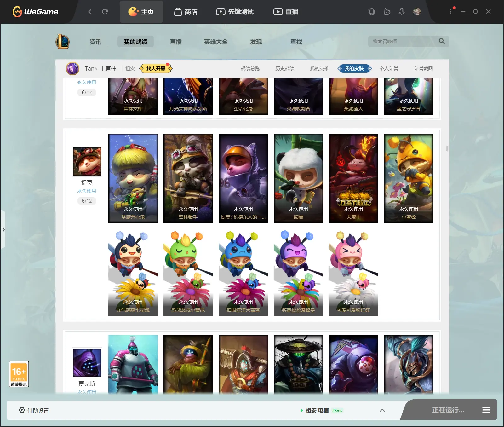
Task: Open summoner profile avatar
Action: point(72,68)
